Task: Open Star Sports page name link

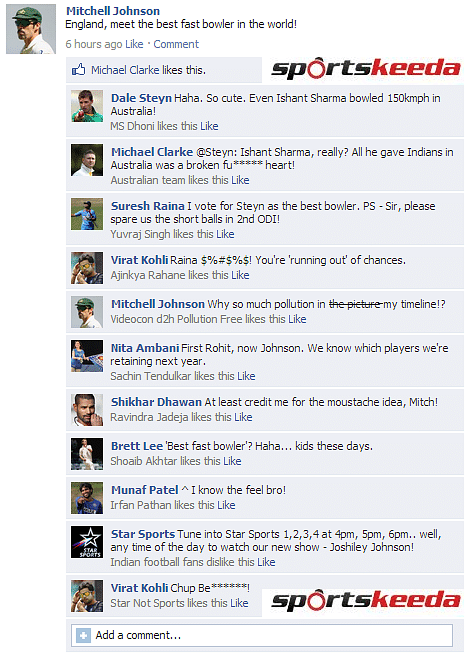Action: click(x=143, y=534)
